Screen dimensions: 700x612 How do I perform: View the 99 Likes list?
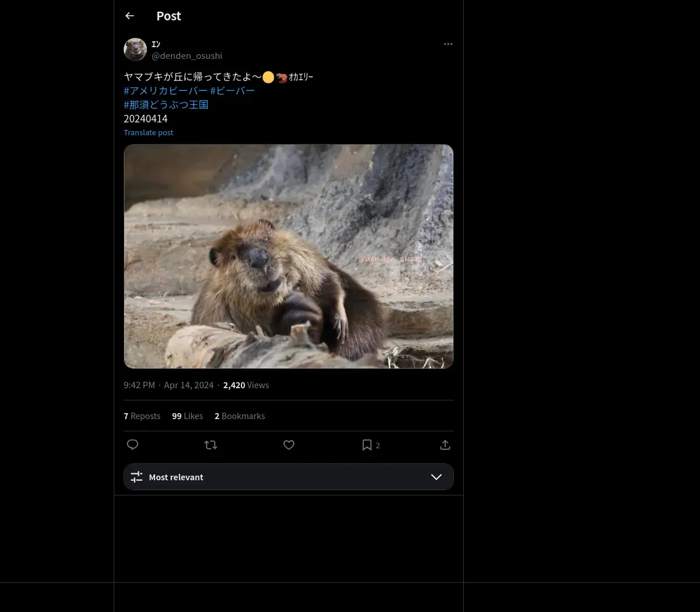coord(187,416)
